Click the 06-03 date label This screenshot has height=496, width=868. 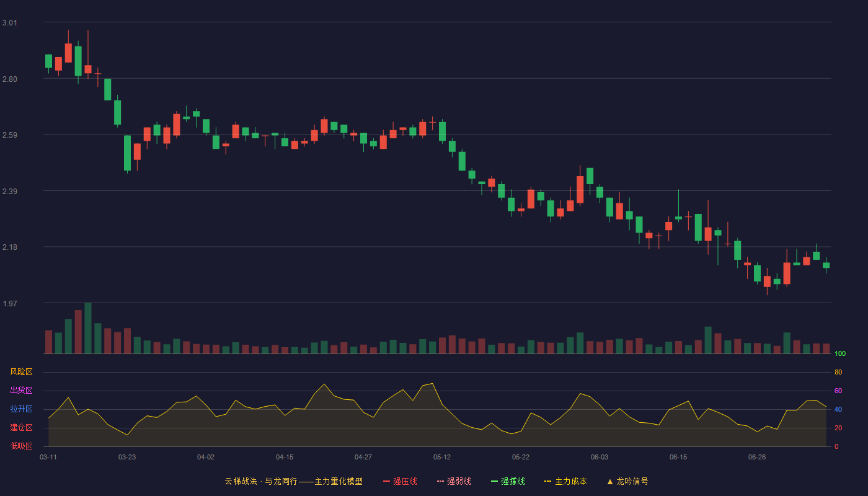tap(600, 457)
